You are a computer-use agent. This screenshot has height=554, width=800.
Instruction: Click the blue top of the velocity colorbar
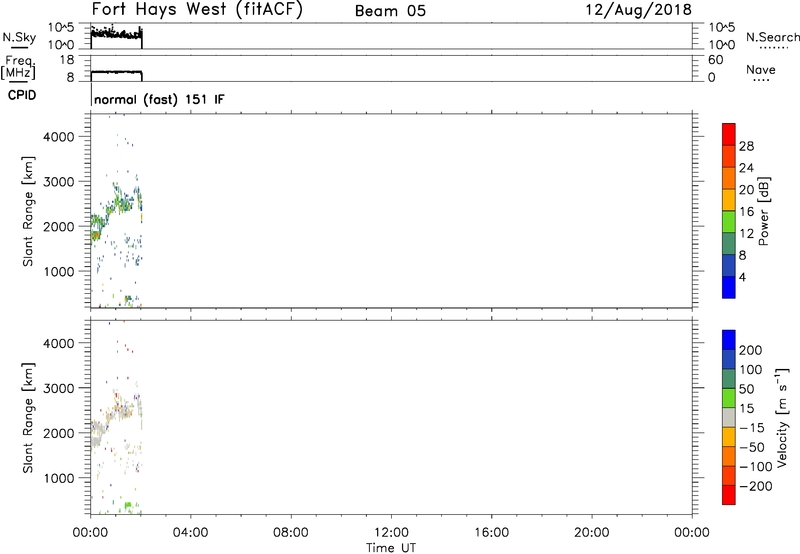point(729,340)
